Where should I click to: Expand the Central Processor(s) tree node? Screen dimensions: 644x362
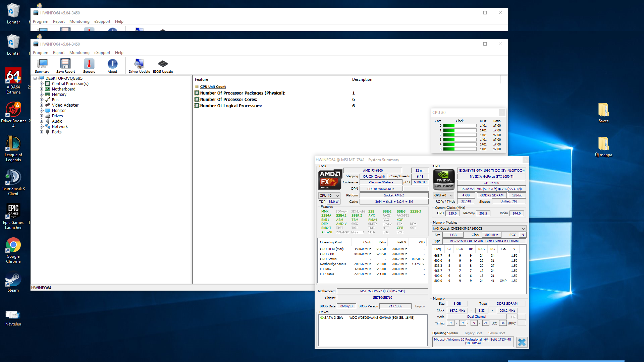point(41,84)
